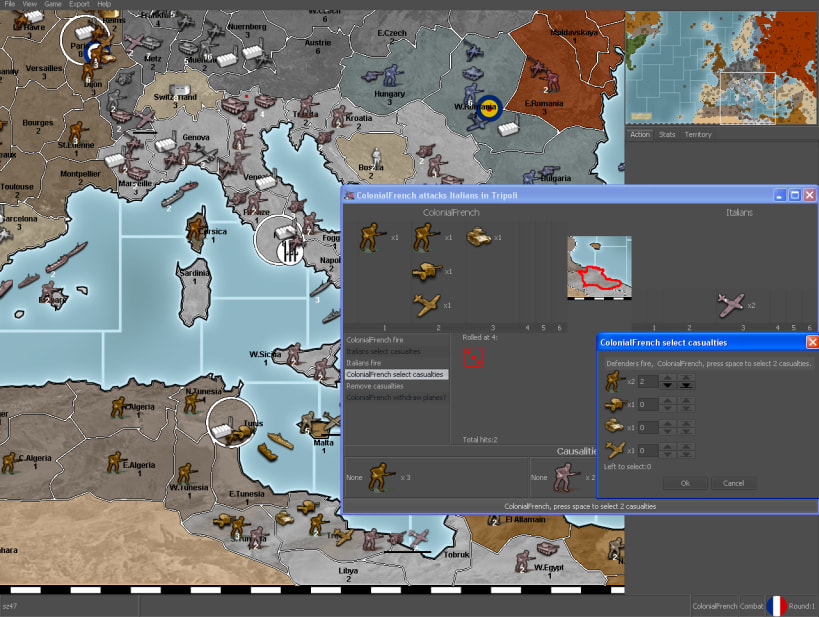Click 'Round:1' status bar text

[801, 606]
